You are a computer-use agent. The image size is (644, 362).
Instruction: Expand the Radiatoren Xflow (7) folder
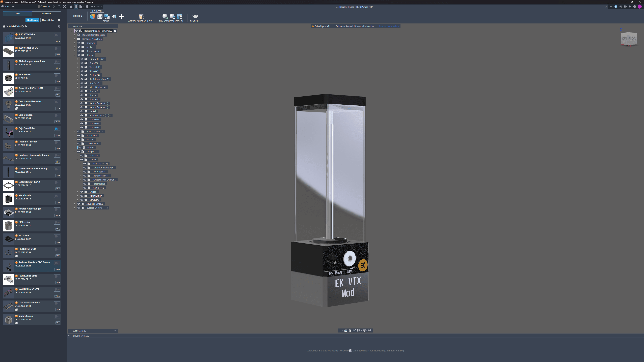[x=77, y=79]
